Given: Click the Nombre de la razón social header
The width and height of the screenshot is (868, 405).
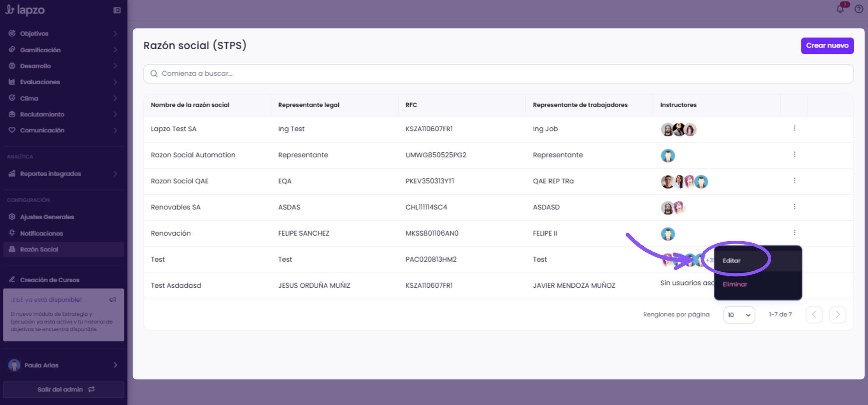Looking at the screenshot, I should [190, 105].
